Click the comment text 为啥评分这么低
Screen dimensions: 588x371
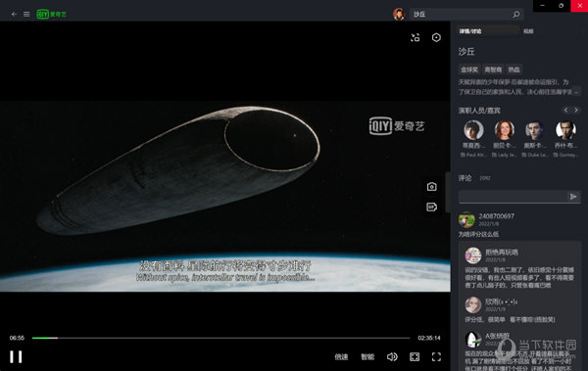pyautogui.click(x=478, y=235)
